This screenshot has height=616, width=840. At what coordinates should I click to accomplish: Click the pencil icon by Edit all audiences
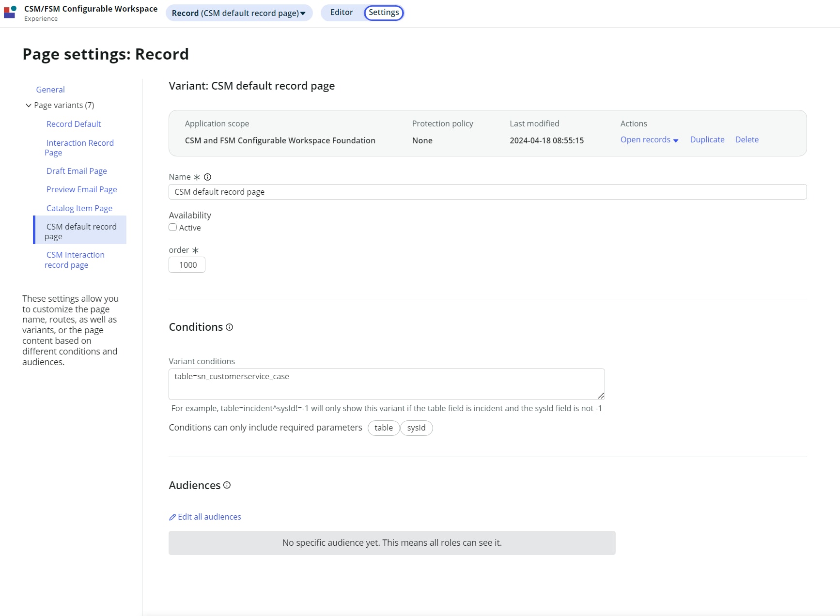(172, 517)
